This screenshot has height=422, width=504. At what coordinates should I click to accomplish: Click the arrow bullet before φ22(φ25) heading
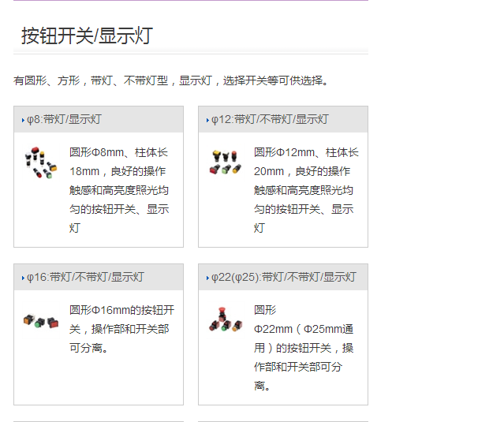click(x=207, y=278)
